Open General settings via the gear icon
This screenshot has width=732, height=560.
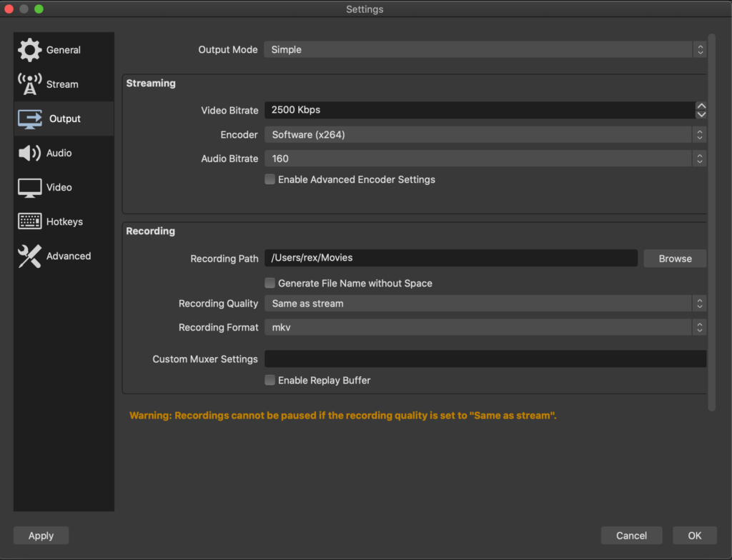pyautogui.click(x=29, y=50)
